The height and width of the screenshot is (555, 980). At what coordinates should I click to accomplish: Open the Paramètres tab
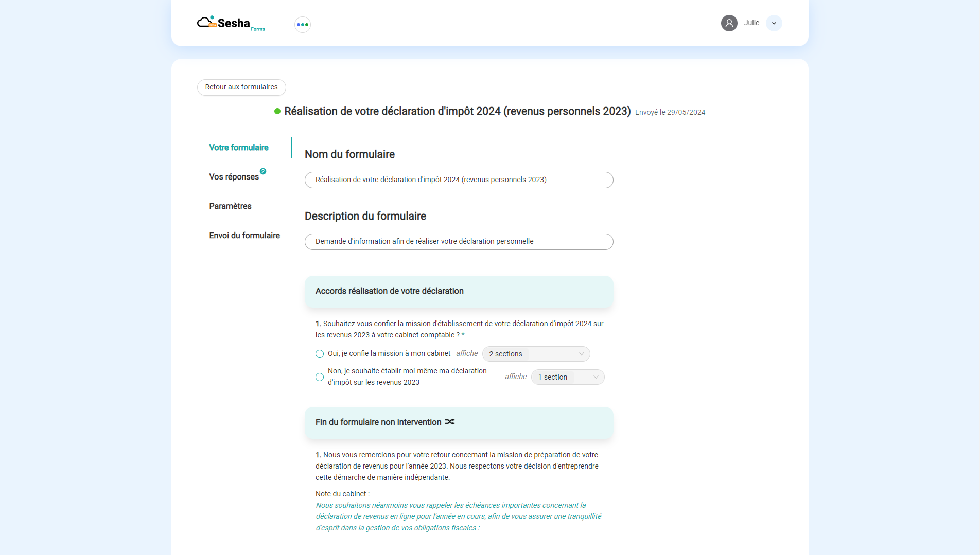coord(230,206)
